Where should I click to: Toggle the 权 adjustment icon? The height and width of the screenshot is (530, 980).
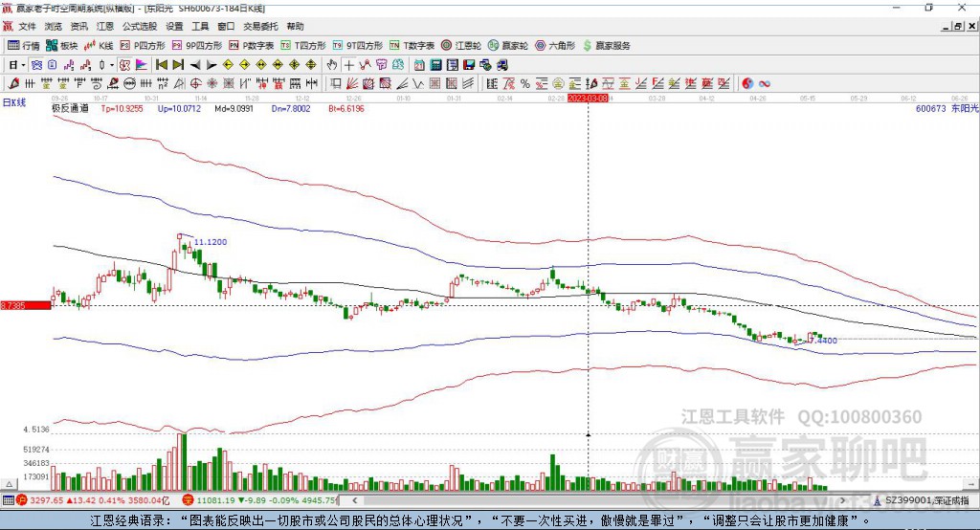[x=124, y=65]
